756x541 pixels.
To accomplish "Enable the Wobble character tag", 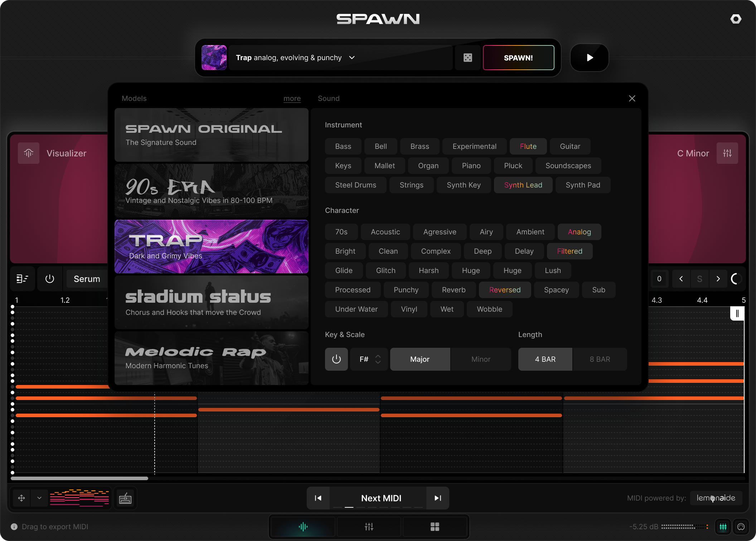I will [x=489, y=309].
